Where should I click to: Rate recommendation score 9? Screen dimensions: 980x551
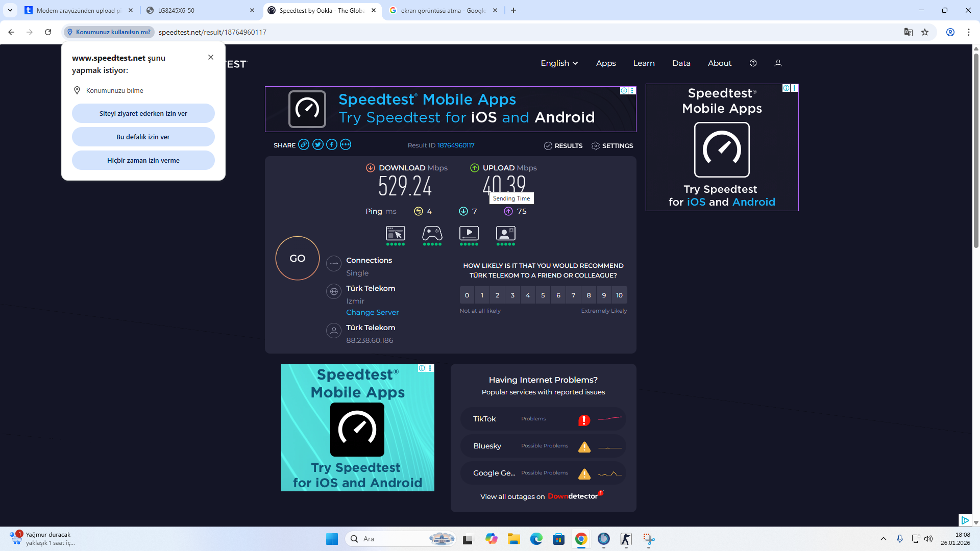[x=604, y=295]
